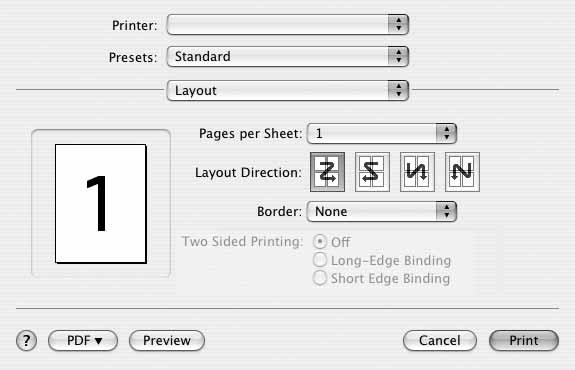The width and height of the screenshot is (575, 370).
Task: Open the Border dropdown showing None
Action: click(382, 211)
